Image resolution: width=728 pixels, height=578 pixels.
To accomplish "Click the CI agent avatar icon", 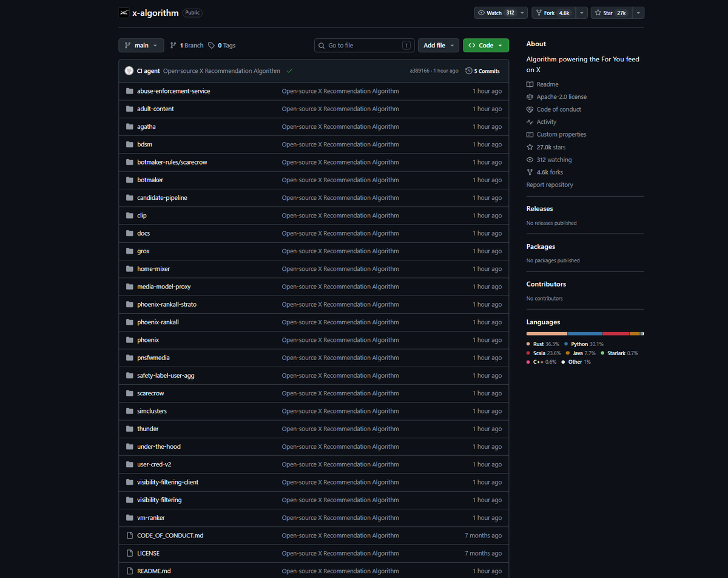I will point(129,71).
